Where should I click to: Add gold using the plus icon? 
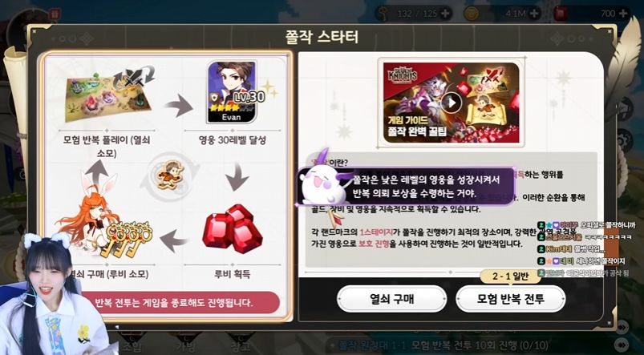click(533, 14)
